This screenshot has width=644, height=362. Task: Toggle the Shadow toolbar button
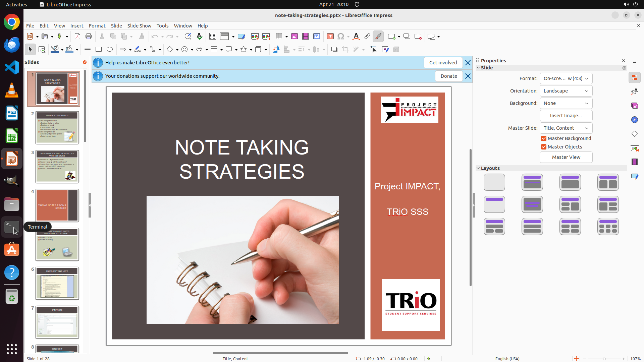coord(334,50)
